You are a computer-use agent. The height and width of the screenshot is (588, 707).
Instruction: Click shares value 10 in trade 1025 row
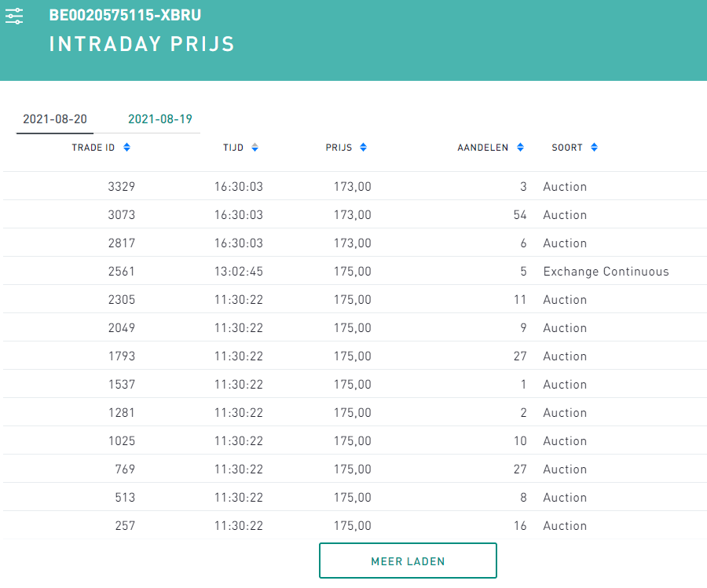point(520,441)
